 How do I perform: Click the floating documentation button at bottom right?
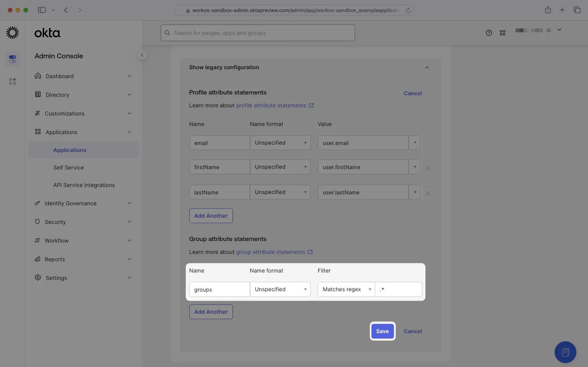tap(565, 352)
